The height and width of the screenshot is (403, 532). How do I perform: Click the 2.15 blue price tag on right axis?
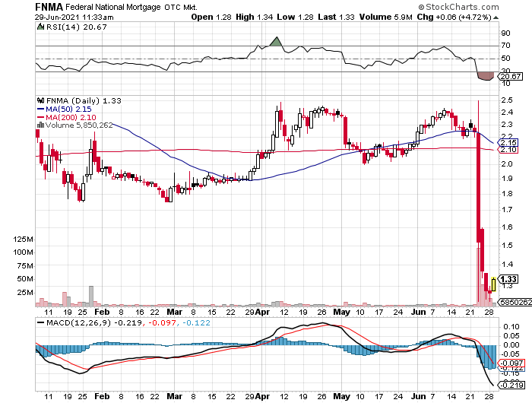click(x=508, y=143)
